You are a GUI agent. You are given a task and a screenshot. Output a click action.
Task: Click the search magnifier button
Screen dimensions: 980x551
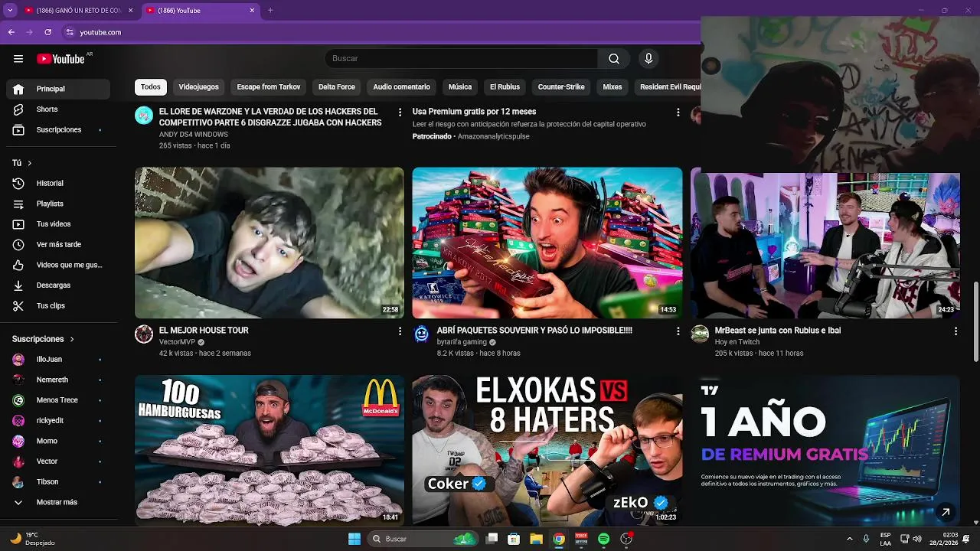click(614, 59)
